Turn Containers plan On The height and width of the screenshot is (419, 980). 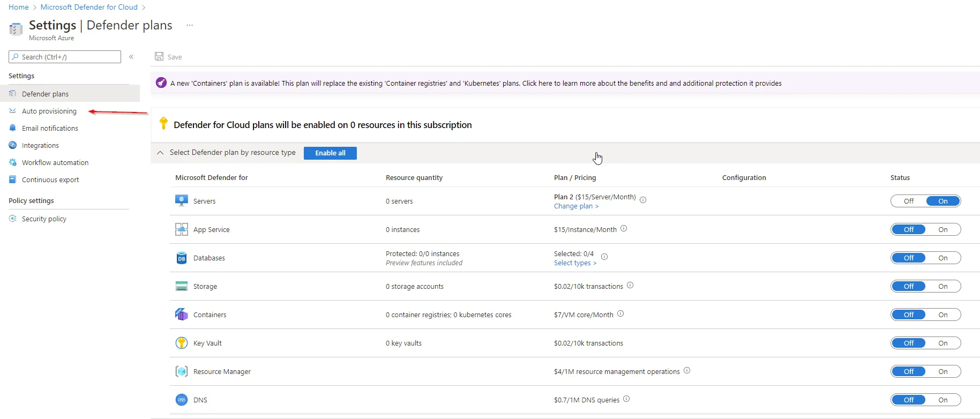943,315
